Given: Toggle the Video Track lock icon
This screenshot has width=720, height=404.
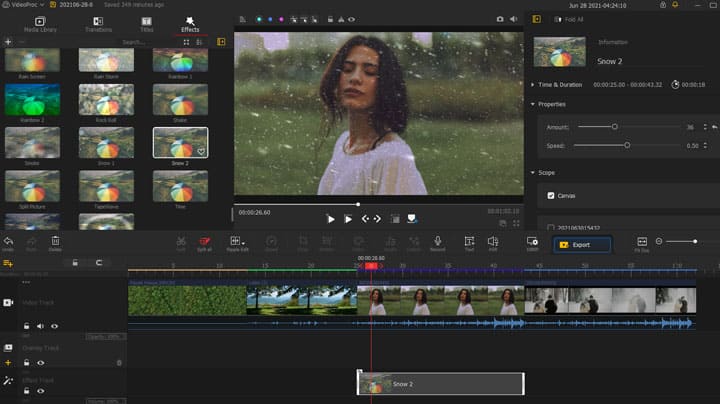Looking at the screenshot, I should coord(27,326).
